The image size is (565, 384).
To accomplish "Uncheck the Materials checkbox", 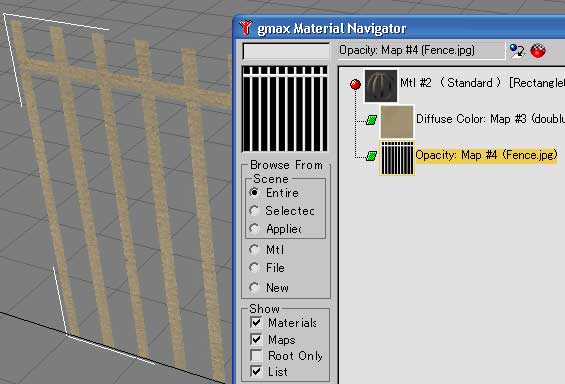I will (256, 322).
